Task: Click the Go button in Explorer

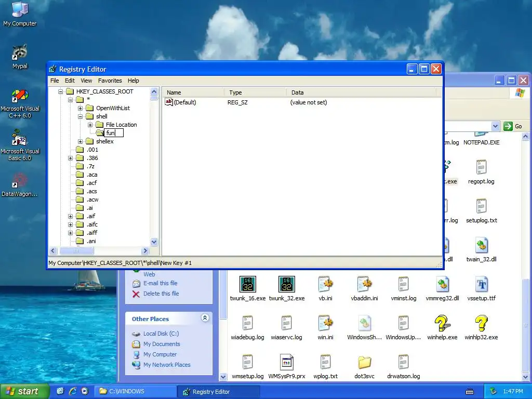Action: 513,126
